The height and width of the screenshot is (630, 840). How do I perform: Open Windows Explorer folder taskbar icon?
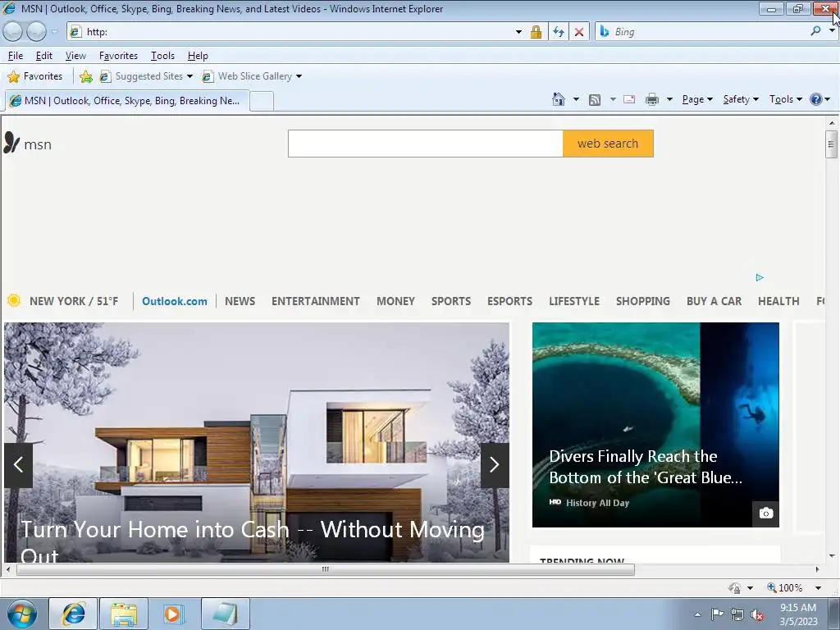(x=124, y=614)
